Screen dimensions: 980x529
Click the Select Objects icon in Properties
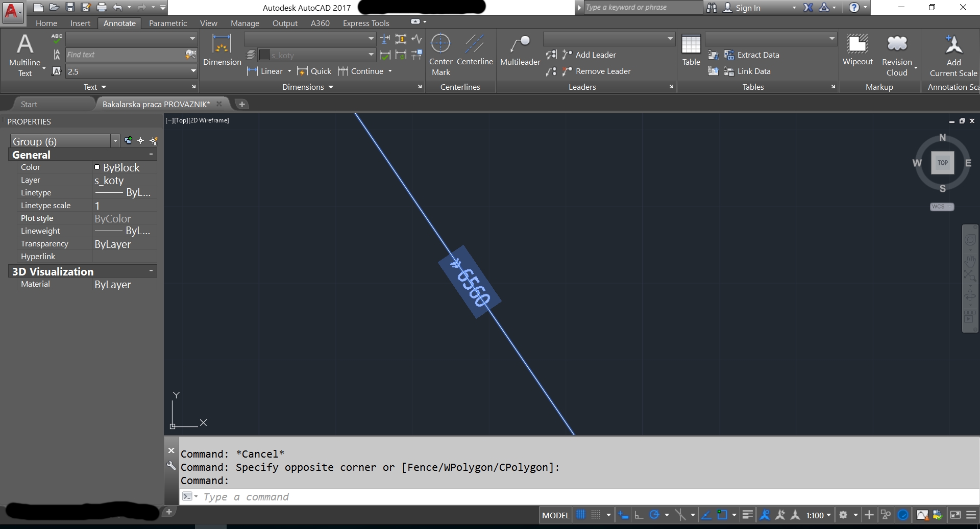(141, 140)
